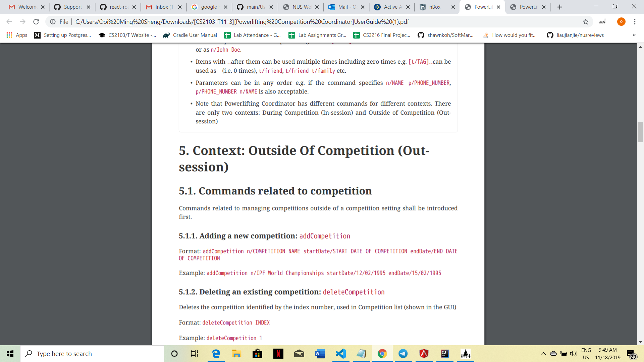
Task: Click the Apps bookmarks shortcut
Action: pos(17,35)
